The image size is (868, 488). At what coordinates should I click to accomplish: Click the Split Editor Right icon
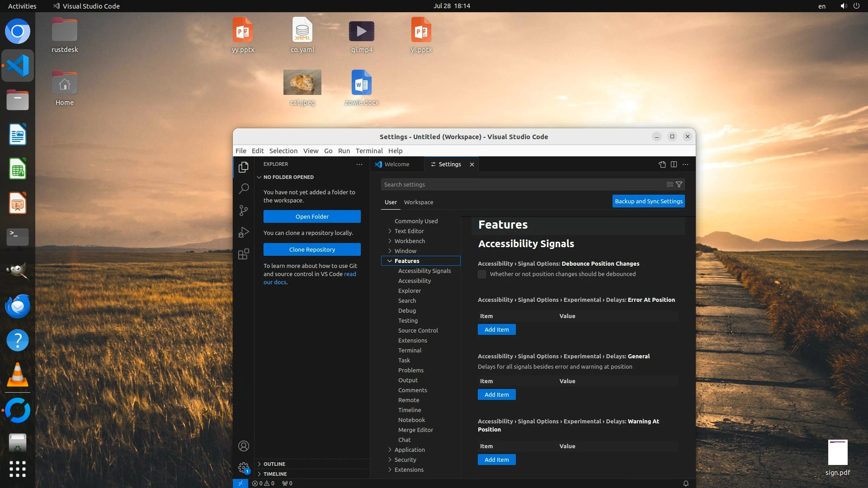point(674,164)
